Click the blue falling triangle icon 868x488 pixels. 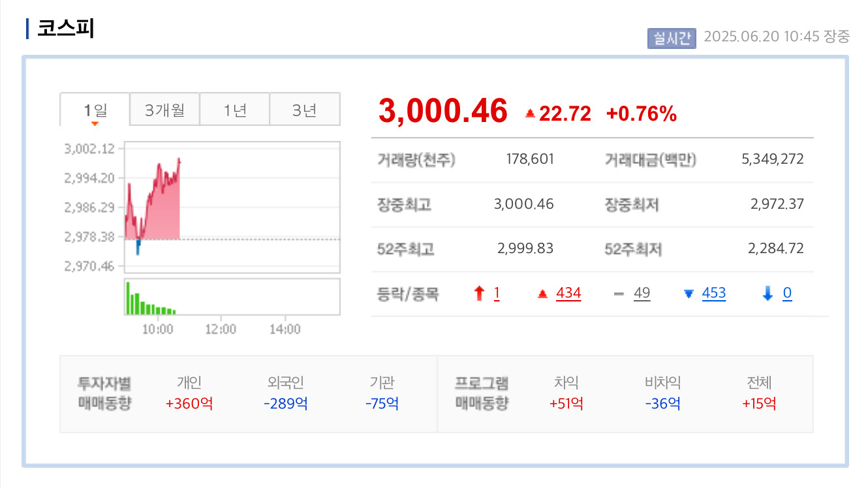pyautogui.click(x=688, y=294)
